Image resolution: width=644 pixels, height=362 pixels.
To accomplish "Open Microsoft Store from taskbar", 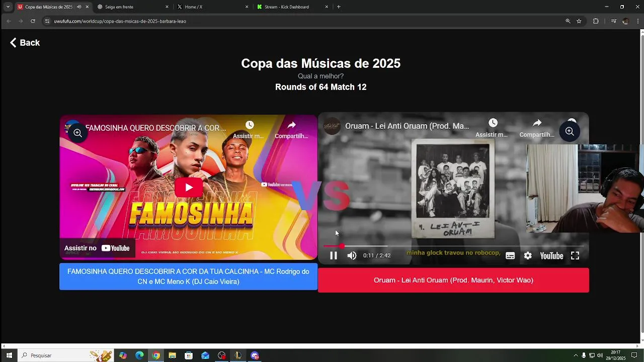I will point(189,355).
